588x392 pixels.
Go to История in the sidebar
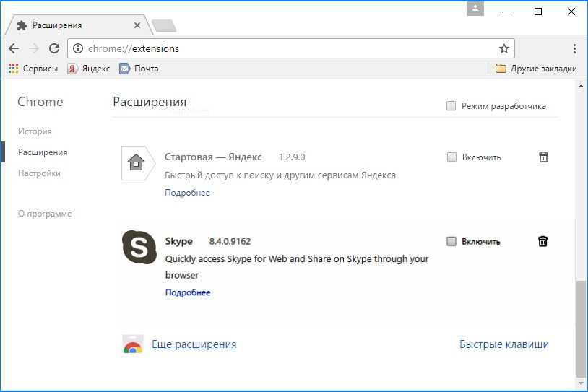(35, 131)
